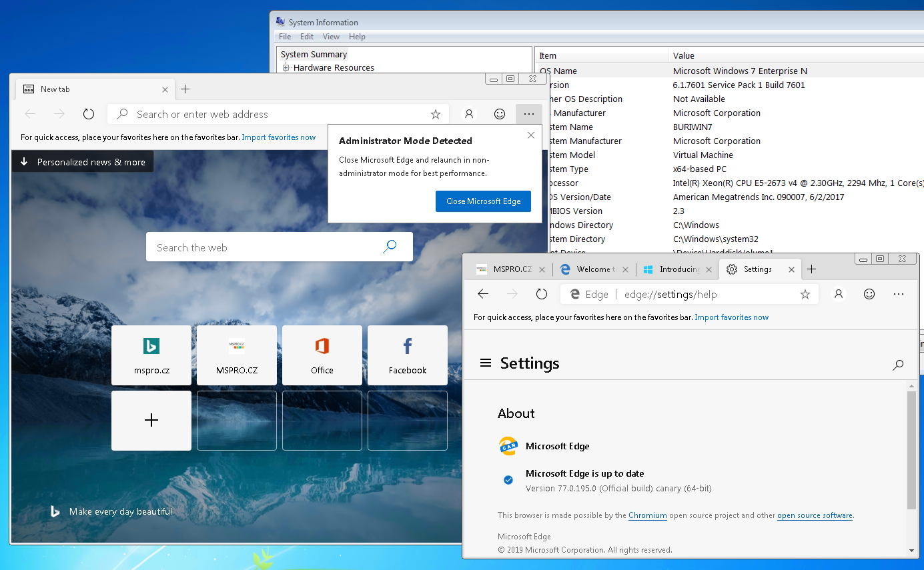The image size is (924, 570).
Task: Select the x64-based PC value
Action: click(x=700, y=169)
